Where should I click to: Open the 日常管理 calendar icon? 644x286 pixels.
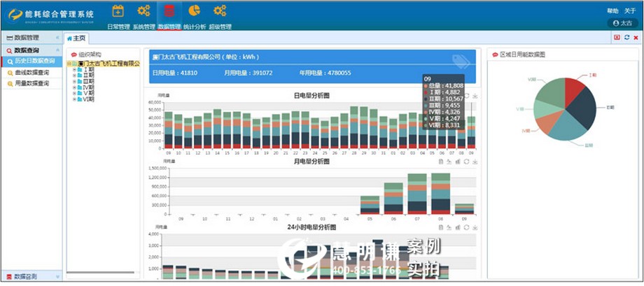coord(118,11)
